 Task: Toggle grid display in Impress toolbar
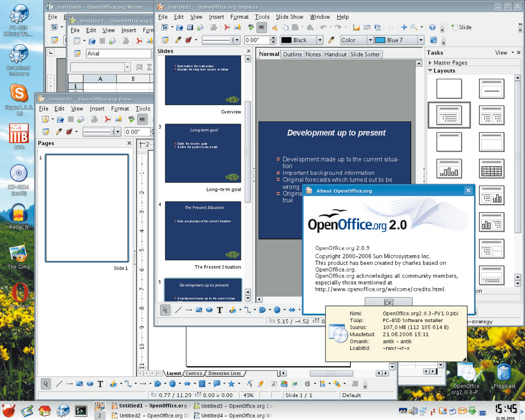(x=390, y=27)
